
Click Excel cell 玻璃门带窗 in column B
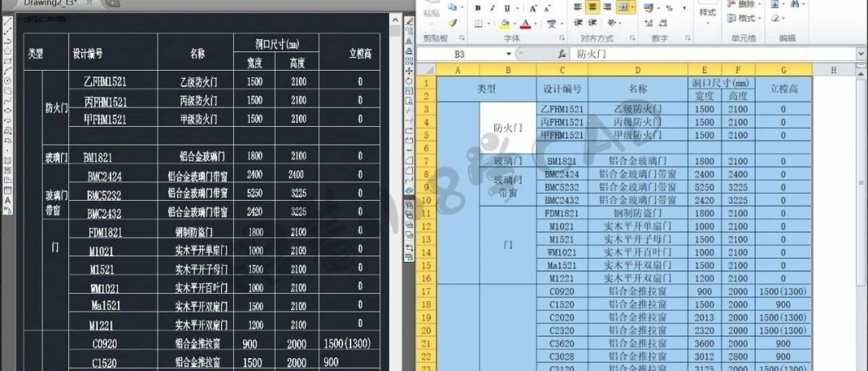pyautogui.click(x=507, y=187)
